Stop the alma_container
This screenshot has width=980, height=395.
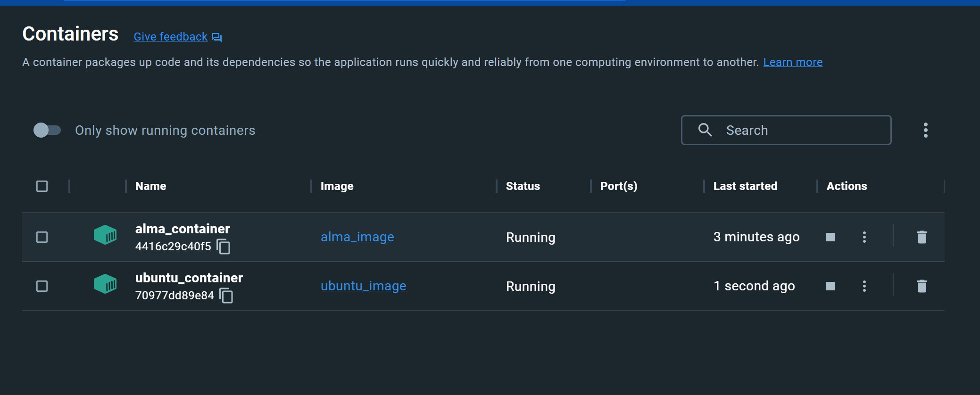(831, 237)
